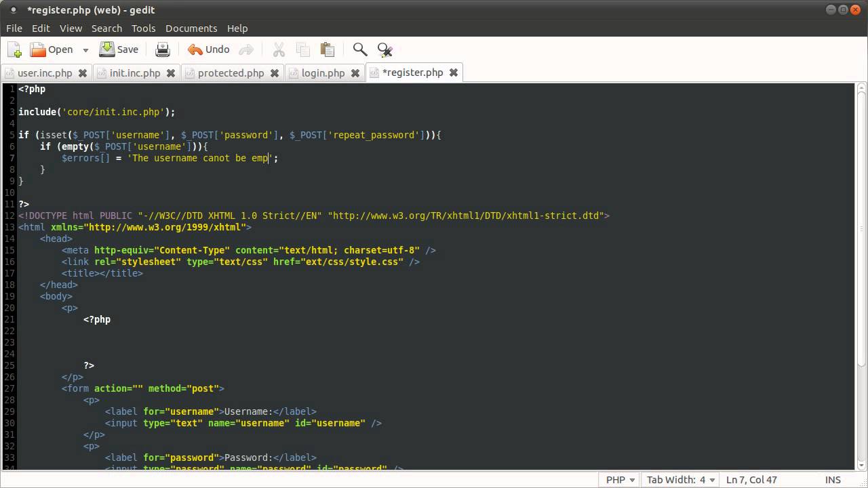This screenshot has width=868, height=488.
Task: Click the Paste clipboard icon
Action: pyautogui.click(x=328, y=49)
